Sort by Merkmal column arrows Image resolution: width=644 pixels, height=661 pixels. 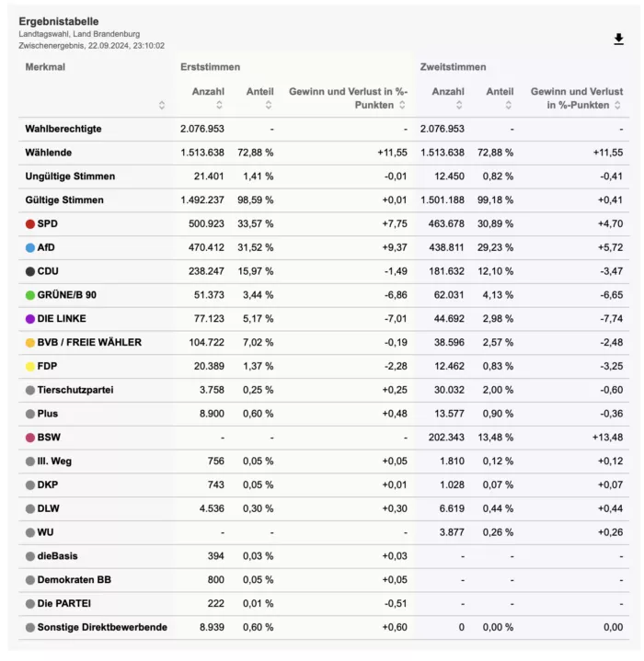(x=162, y=105)
